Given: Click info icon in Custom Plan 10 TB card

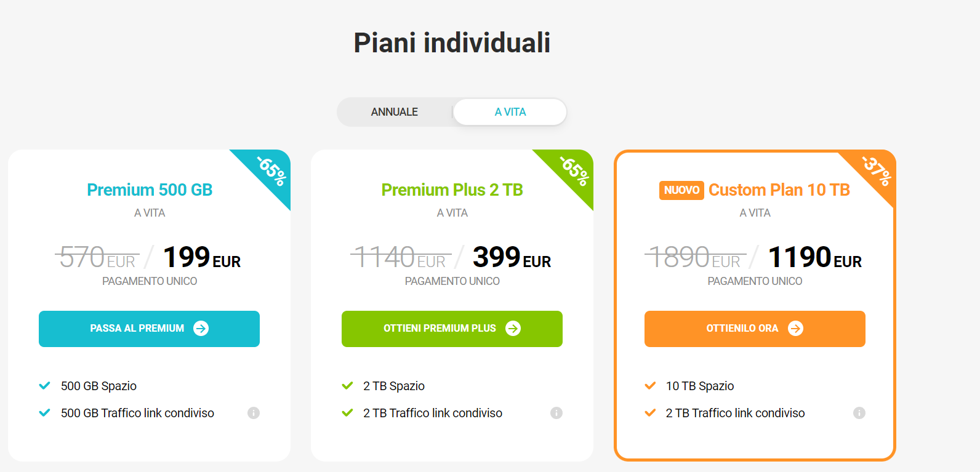Looking at the screenshot, I should tap(859, 413).
